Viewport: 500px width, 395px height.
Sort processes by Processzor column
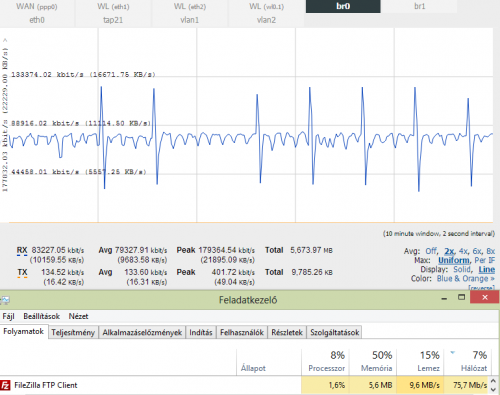(x=325, y=362)
